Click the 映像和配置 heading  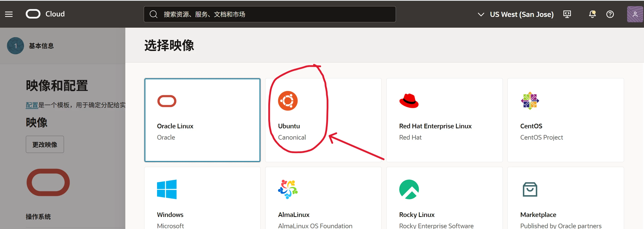[57, 86]
